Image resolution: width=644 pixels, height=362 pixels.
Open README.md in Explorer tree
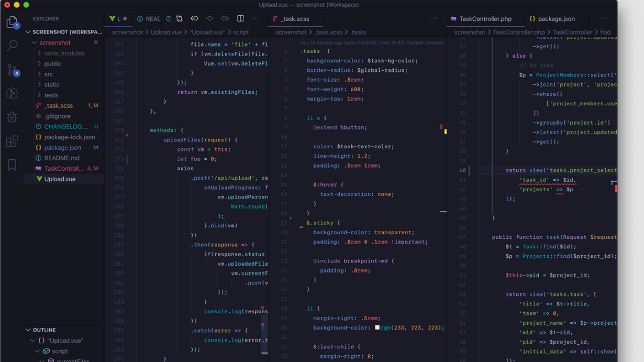[64, 158]
